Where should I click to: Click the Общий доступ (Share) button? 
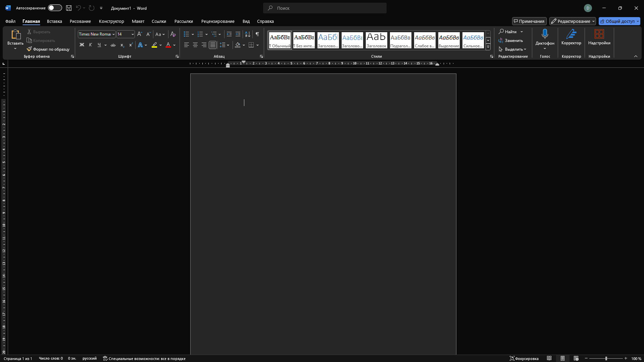[x=619, y=21]
